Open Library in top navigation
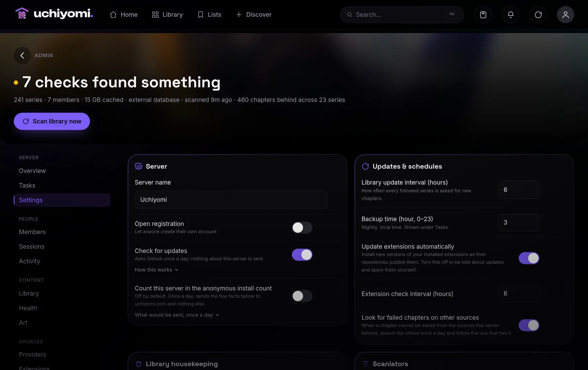The image size is (588, 370). 167,15
